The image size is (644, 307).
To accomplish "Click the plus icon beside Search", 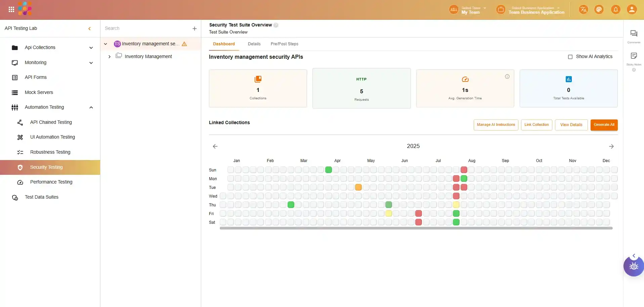I will tap(195, 29).
